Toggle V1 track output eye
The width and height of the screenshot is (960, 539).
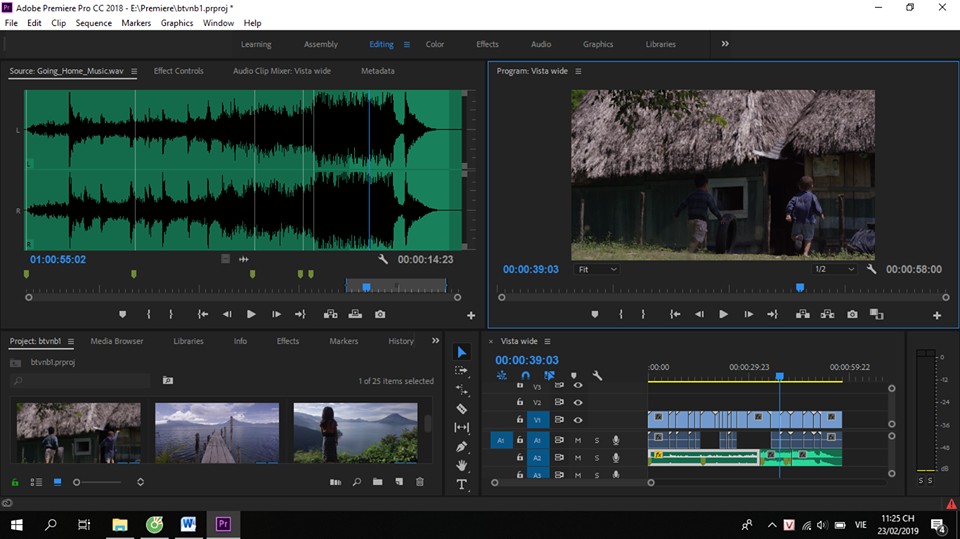click(x=578, y=420)
